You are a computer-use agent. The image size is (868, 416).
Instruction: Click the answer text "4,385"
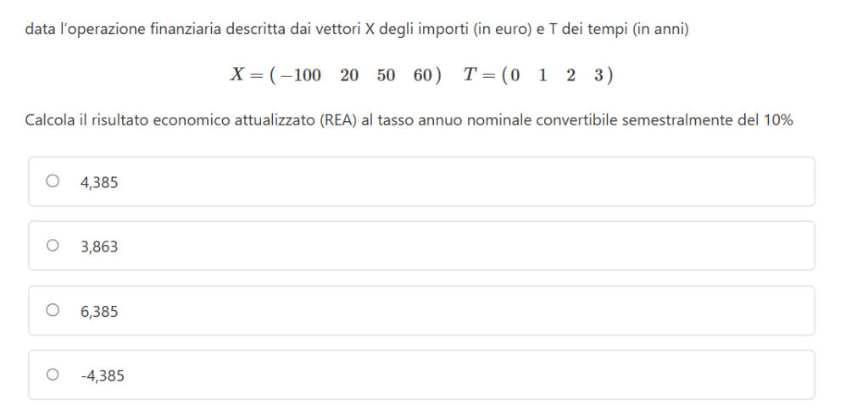[99, 181]
